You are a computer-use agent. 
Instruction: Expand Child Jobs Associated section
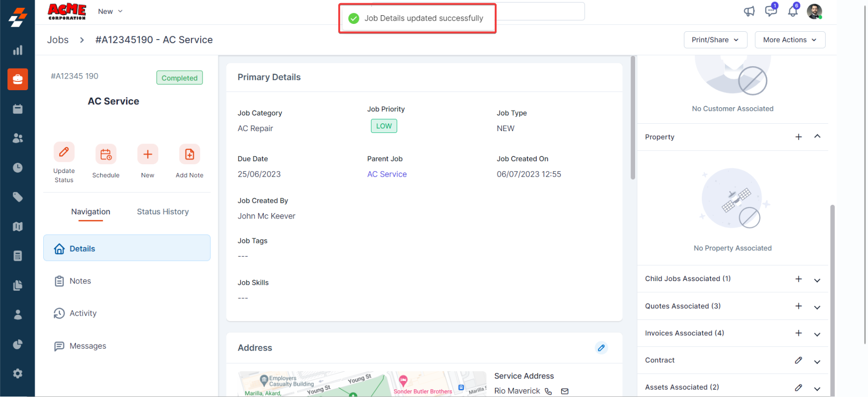817,280
